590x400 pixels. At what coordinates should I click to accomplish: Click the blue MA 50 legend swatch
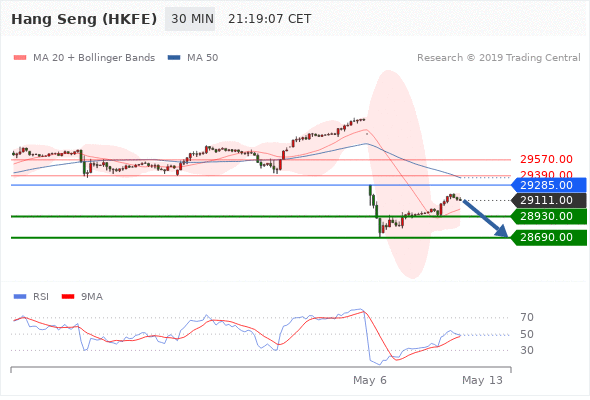click(x=174, y=58)
